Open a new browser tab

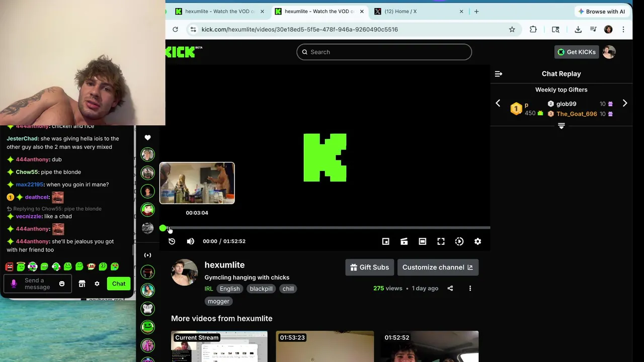coord(476,11)
